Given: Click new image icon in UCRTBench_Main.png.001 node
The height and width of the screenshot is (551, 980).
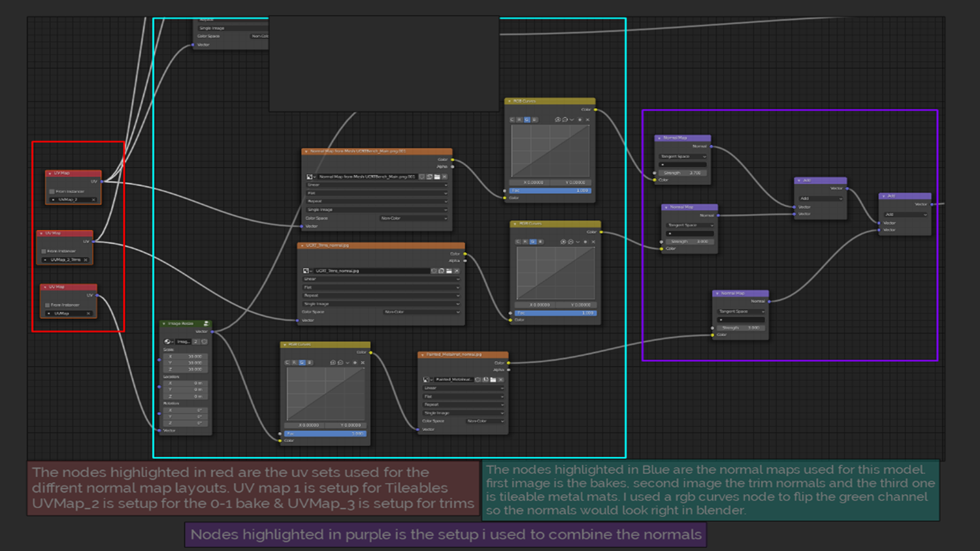Looking at the screenshot, I should (429, 177).
